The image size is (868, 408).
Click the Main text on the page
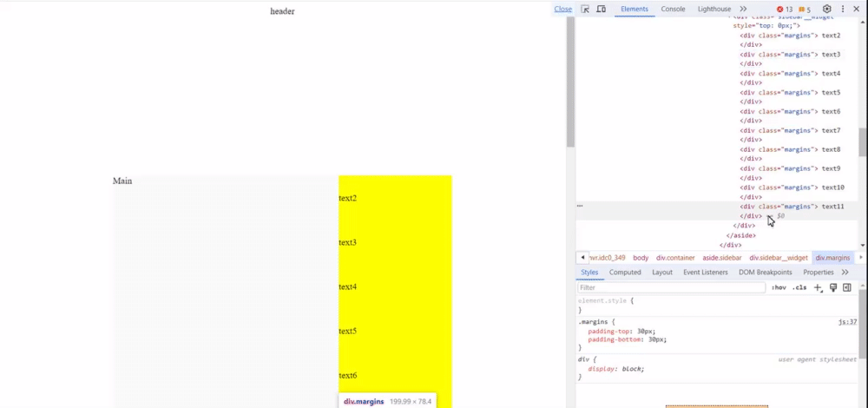pos(122,181)
